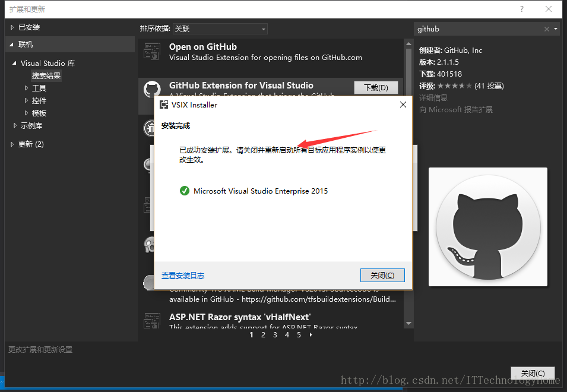This screenshot has height=392, width=567.
Task: Click 关闭(C) in Extensions and Updates window
Action: 533,373
